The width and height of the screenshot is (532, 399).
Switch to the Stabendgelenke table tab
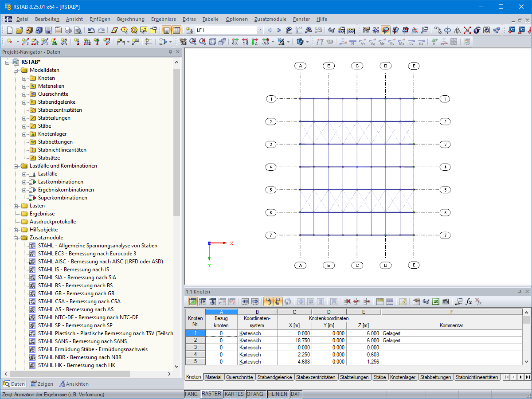click(274, 377)
